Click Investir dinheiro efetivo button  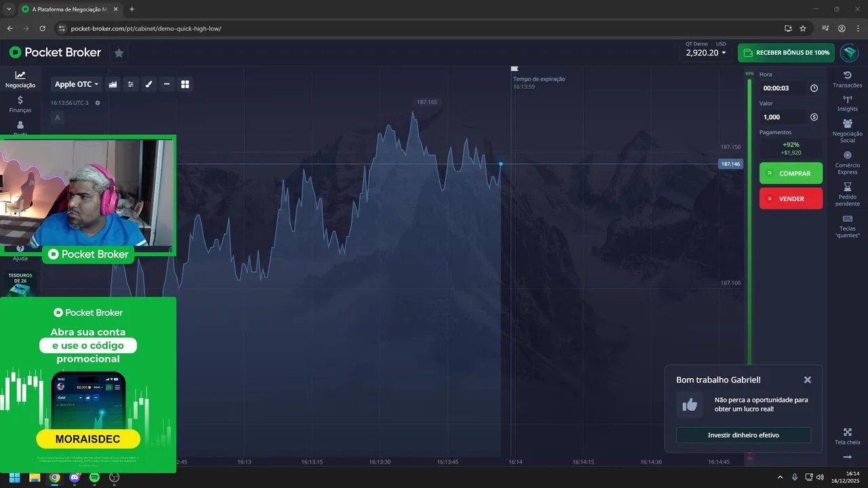click(743, 435)
